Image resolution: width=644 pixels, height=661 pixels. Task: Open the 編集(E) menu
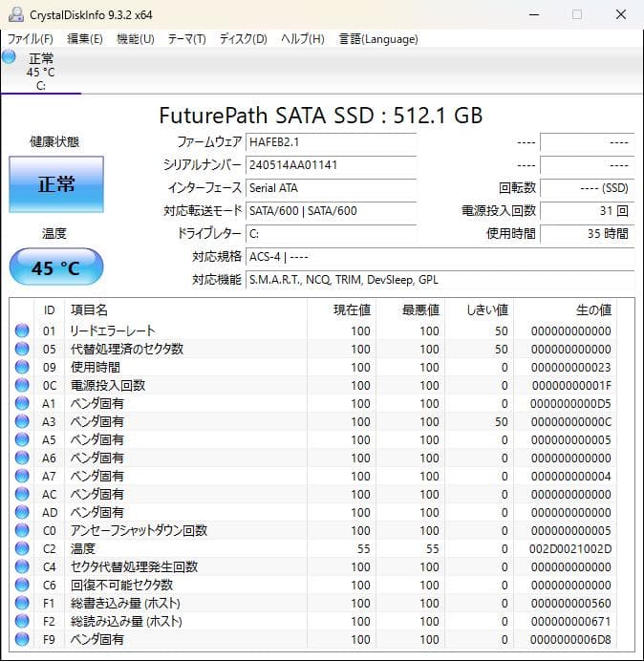pyautogui.click(x=85, y=39)
